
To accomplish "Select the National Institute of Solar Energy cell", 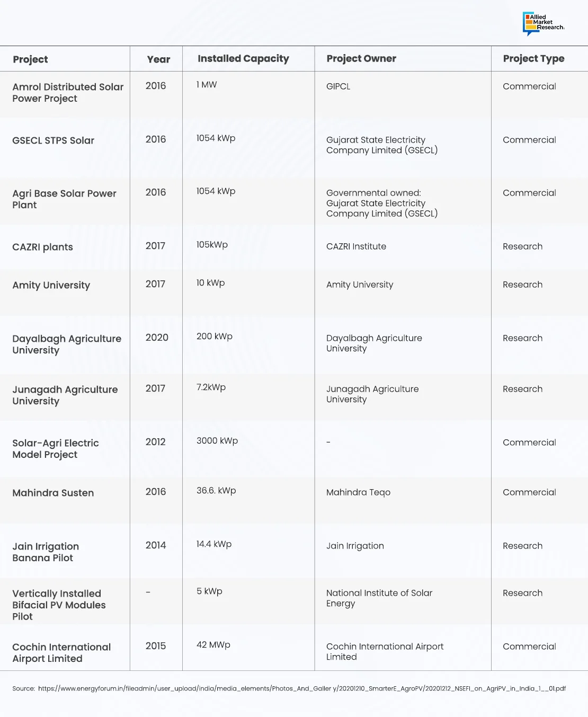I will (379, 598).
